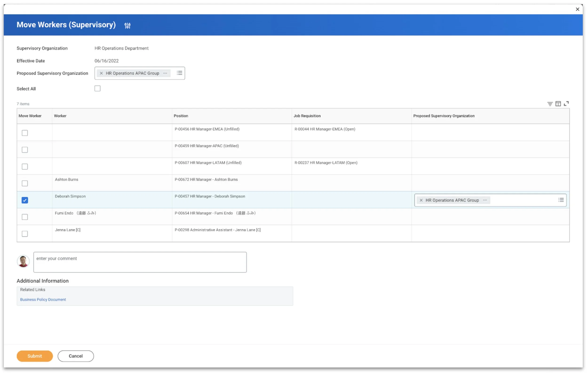Select R-00044 HR Manager-EMEA (Open) requisition
Image resolution: width=588 pixels, height=374 pixels.
325,129
